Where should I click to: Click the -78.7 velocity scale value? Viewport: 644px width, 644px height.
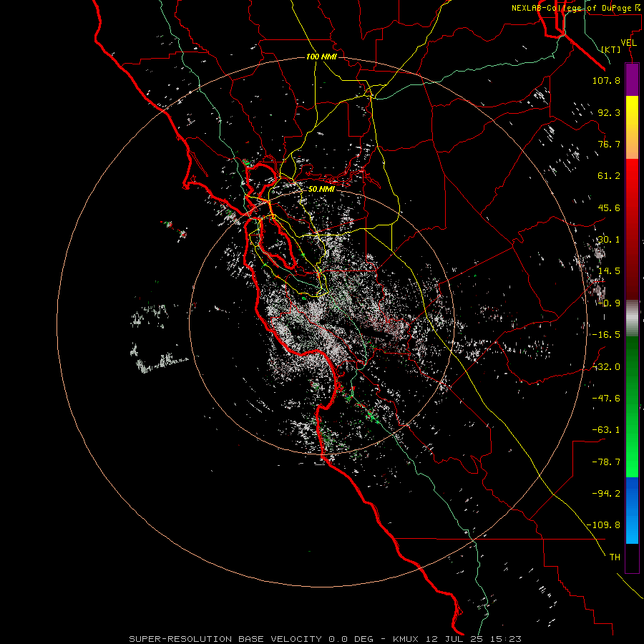point(606,462)
